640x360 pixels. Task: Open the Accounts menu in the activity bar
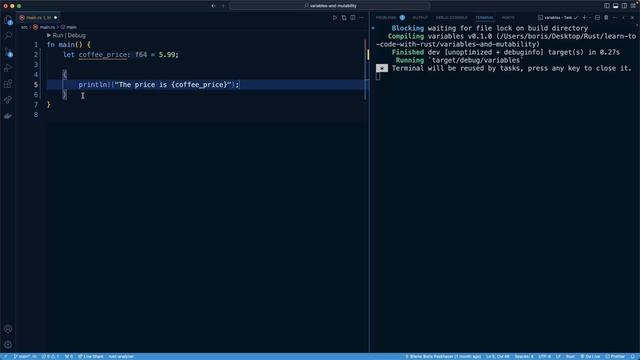click(x=8, y=329)
